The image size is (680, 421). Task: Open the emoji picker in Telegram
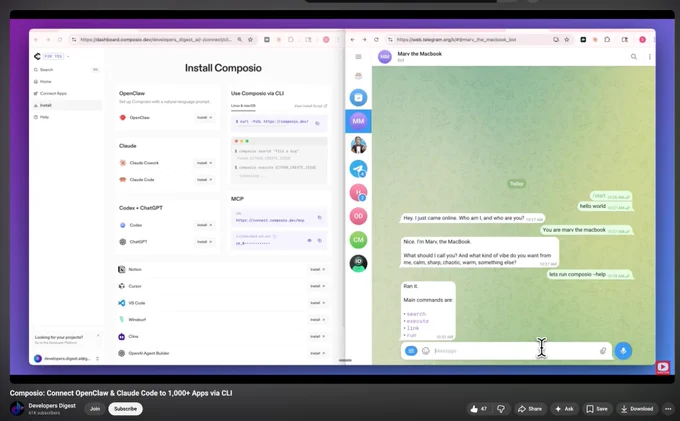[425, 351]
